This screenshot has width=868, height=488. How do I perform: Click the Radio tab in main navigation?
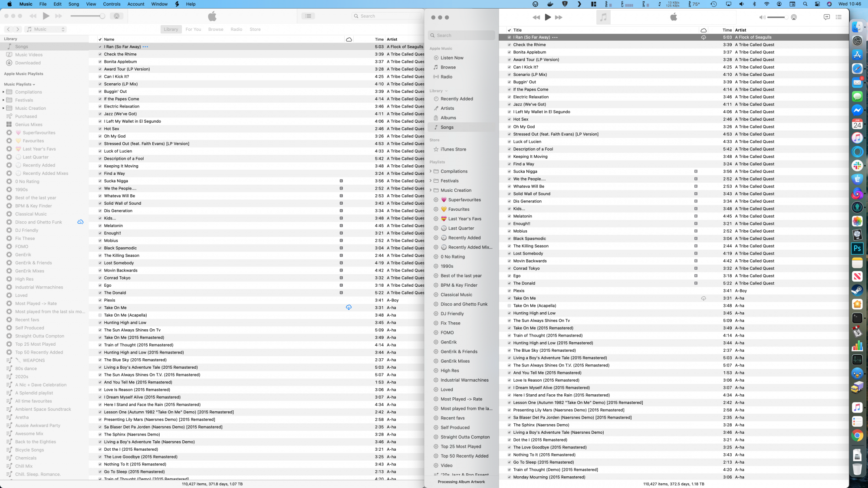pos(237,29)
